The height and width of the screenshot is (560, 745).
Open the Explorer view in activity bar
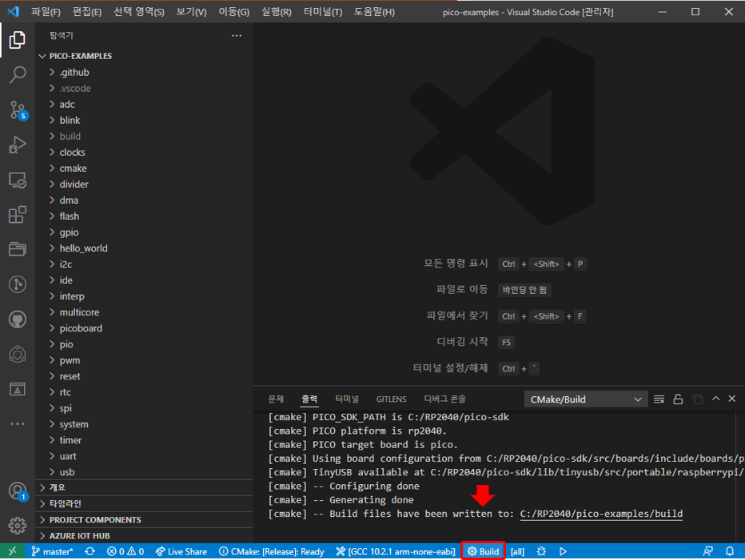[x=17, y=40]
